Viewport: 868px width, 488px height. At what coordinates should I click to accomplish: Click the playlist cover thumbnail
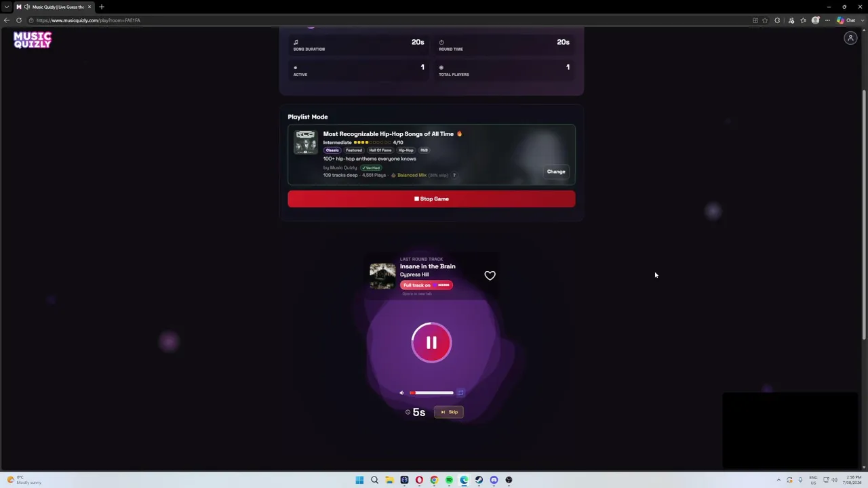[305, 142]
